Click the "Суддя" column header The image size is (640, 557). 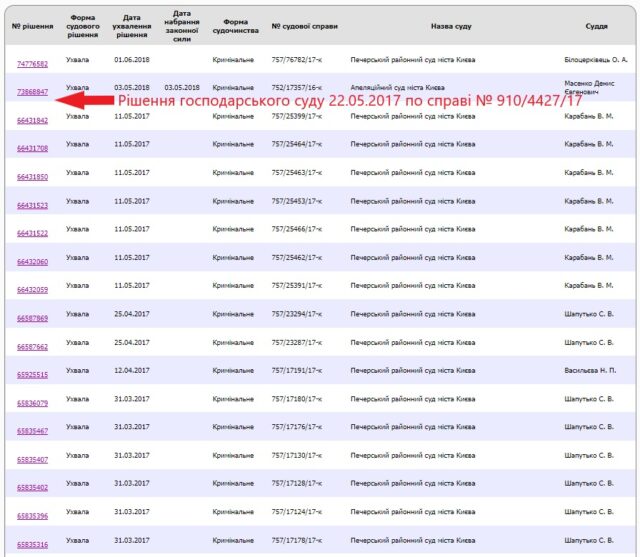pyautogui.click(x=595, y=24)
